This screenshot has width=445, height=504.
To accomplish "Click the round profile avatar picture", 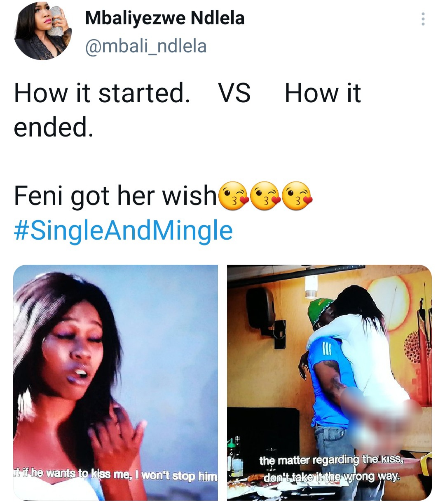I will click(42, 31).
